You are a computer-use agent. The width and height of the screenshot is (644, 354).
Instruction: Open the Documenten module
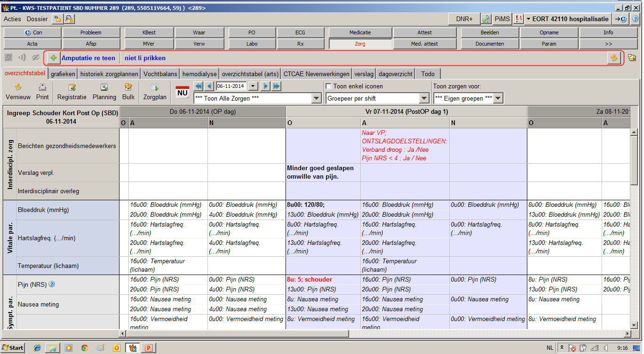click(490, 44)
